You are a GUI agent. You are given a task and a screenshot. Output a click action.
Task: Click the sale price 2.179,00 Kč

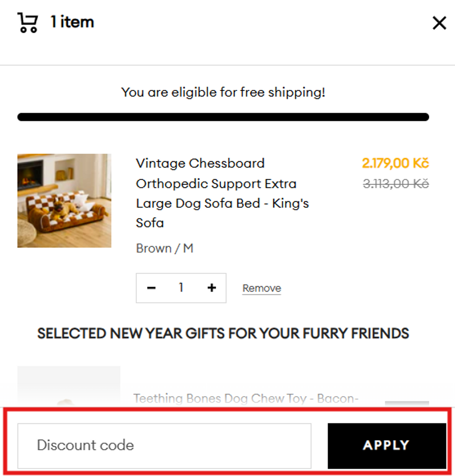[395, 164]
